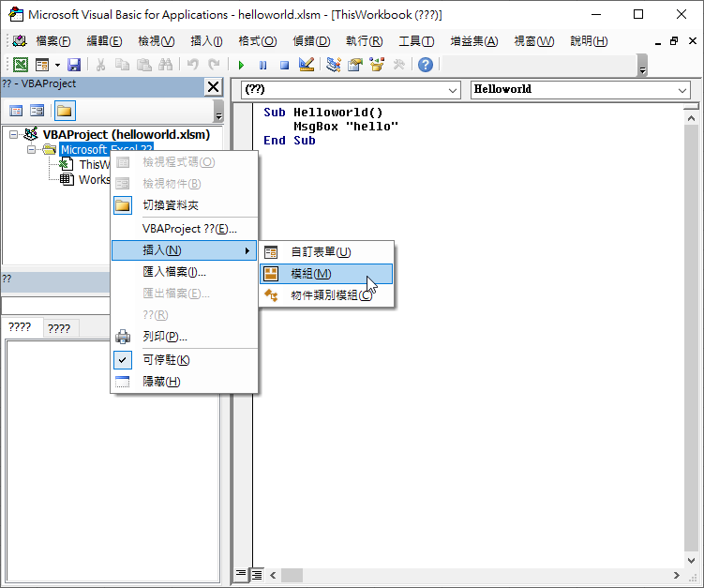Toggle the 可停駐(K) checked menu option
Viewport: 704px width, 588px height.
pyautogui.click(x=167, y=360)
